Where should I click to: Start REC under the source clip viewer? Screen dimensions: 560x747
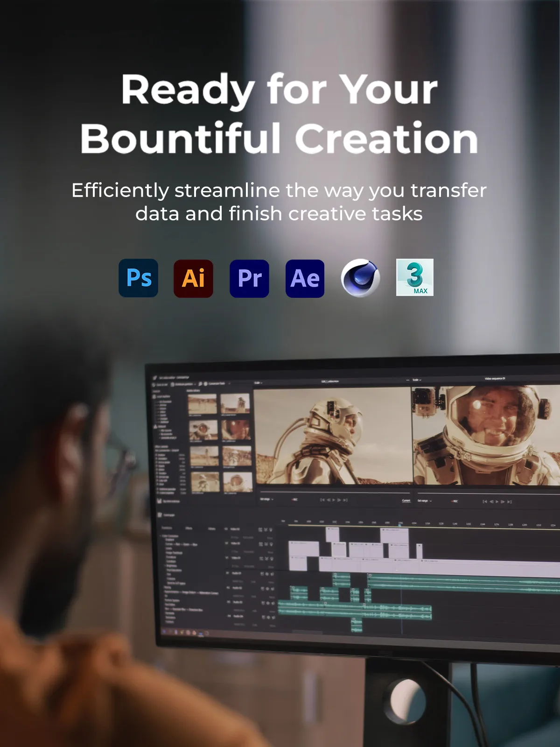coord(294,500)
